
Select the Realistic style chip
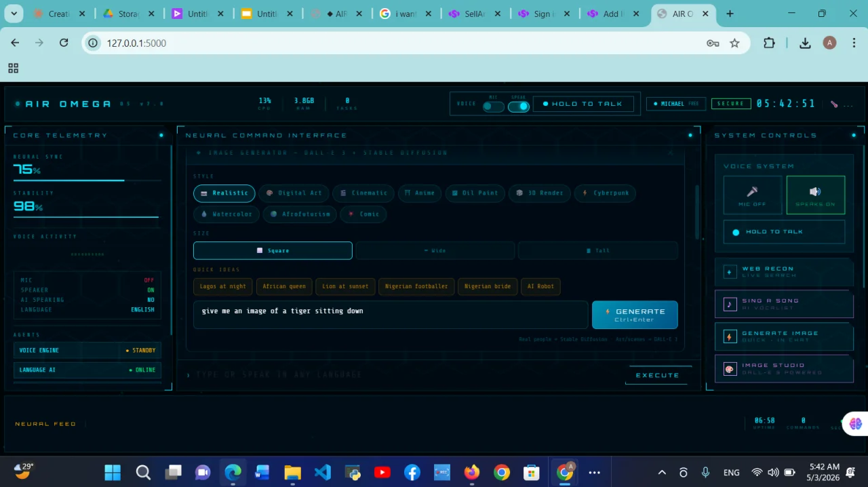coord(224,193)
